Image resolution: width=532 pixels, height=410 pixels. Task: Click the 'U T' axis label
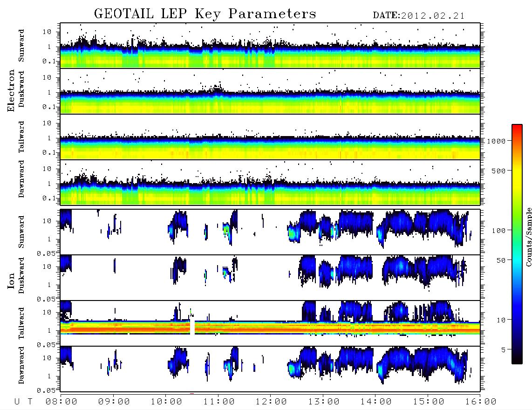click(x=23, y=402)
